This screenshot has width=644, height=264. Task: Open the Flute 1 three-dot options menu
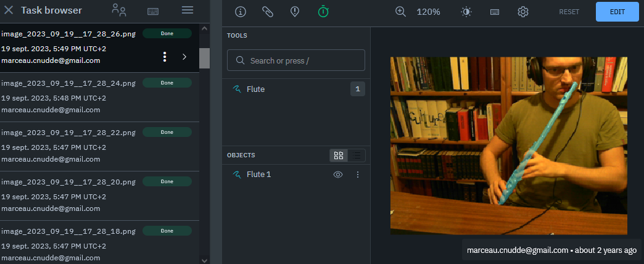click(x=358, y=175)
